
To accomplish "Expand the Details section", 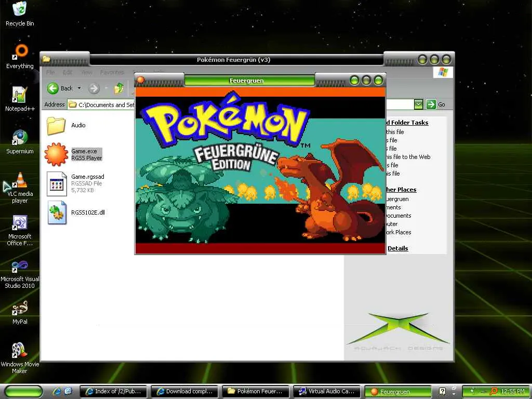I will click(x=397, y=248).
